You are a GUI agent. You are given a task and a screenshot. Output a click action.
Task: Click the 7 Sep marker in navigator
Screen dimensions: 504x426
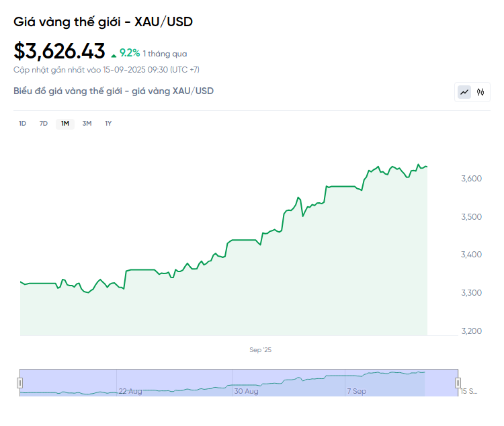coord(356,390)
